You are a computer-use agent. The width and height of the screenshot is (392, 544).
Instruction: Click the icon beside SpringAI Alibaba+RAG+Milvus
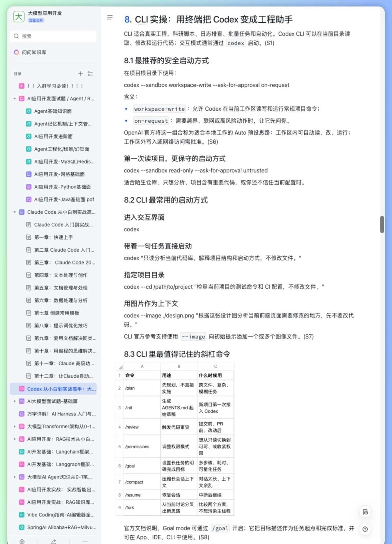[x=22, y=527]
